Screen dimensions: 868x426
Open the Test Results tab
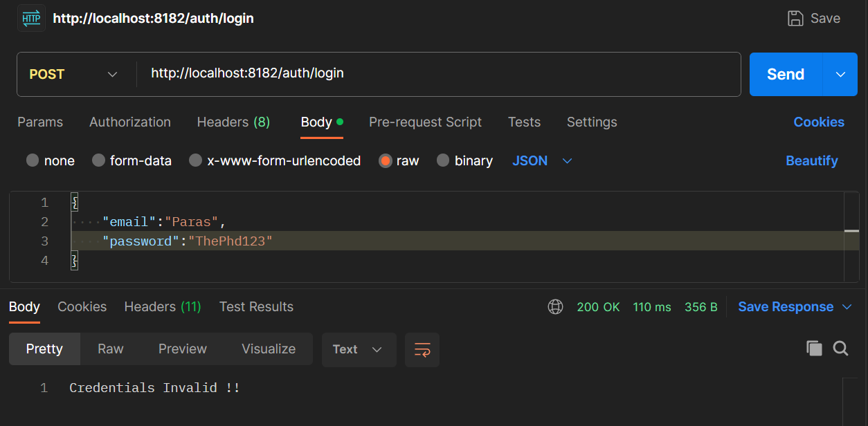click(x=256, y=306)
